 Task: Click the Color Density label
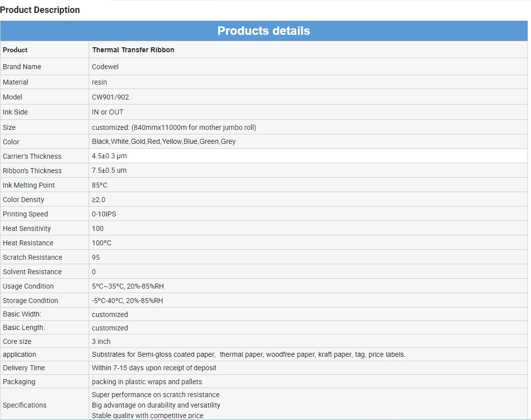pos(23,200)
